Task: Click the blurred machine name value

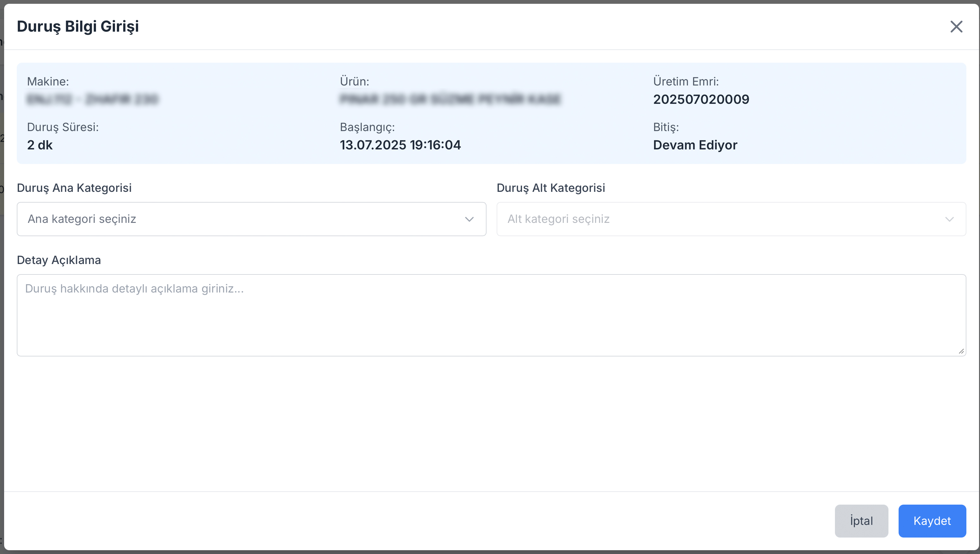Action: (x=92, y=99)
